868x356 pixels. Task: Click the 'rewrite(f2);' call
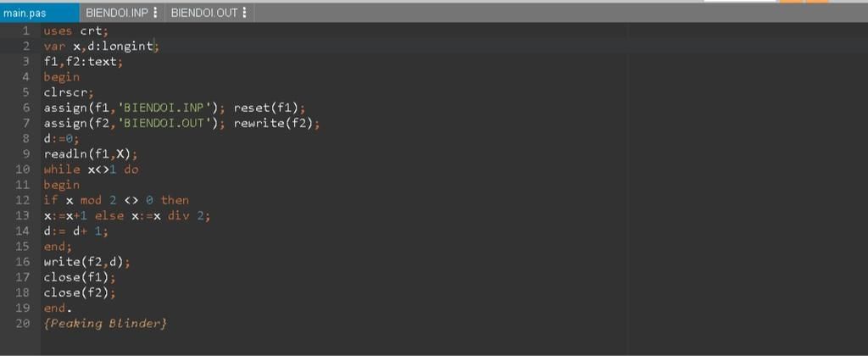point(276,123)
